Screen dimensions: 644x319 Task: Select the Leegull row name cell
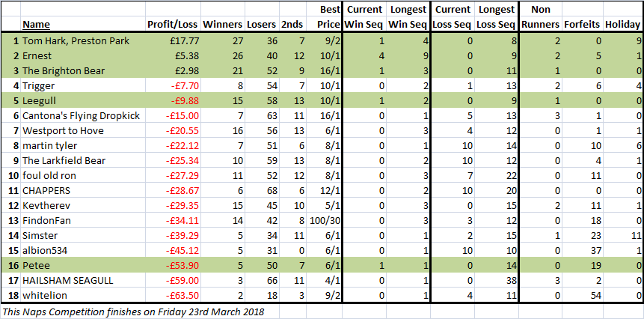[x=83, y=101]
